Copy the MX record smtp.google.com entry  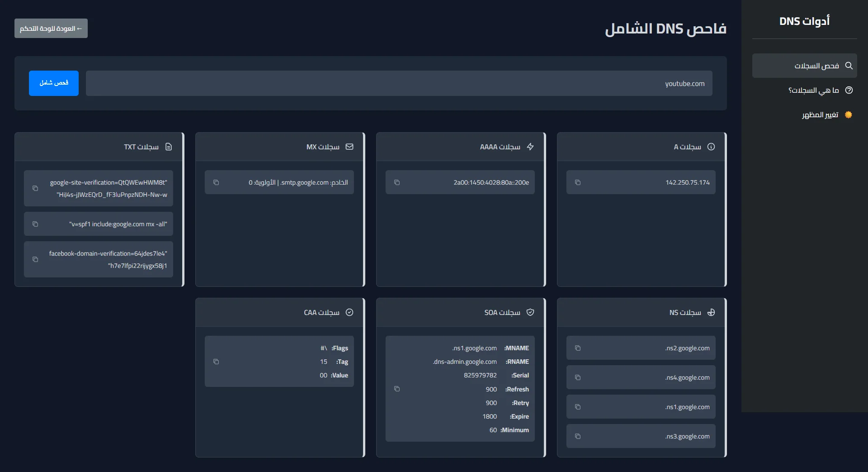tap(216, 182)
